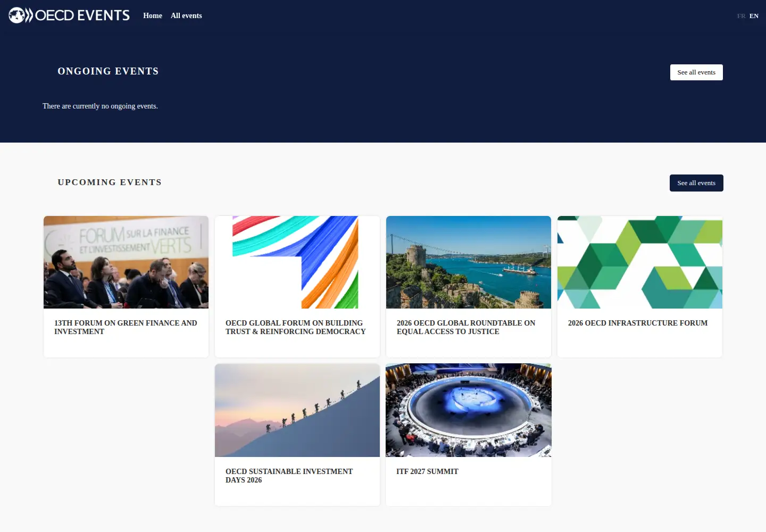
Task: Open the colorful brushstroke Building Trust thumbnail
Action: [x=297, y=262]
